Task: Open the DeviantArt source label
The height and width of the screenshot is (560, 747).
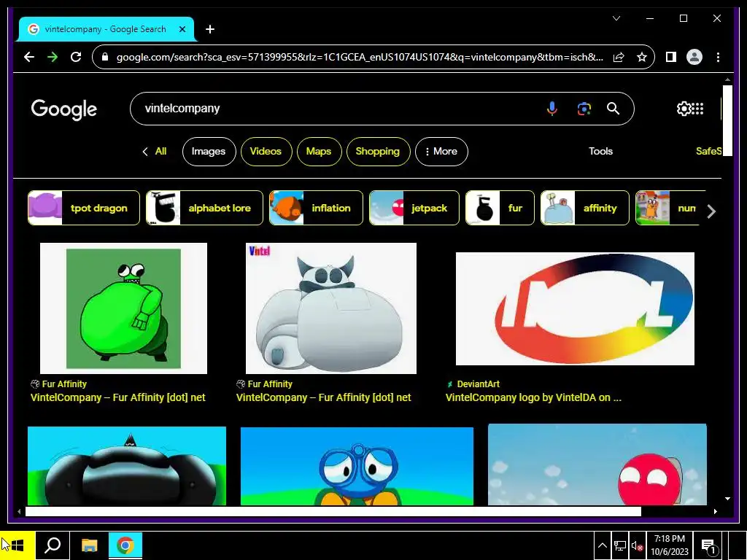Action: (478, 384)
